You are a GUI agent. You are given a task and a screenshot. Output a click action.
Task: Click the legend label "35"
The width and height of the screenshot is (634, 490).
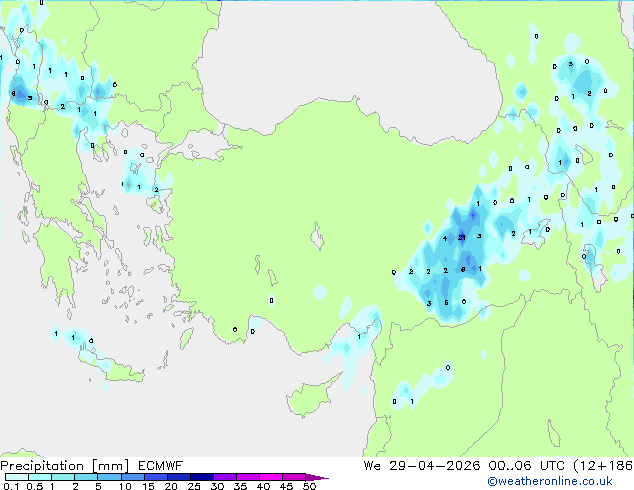pyautogui.click(x=240, y=486)
